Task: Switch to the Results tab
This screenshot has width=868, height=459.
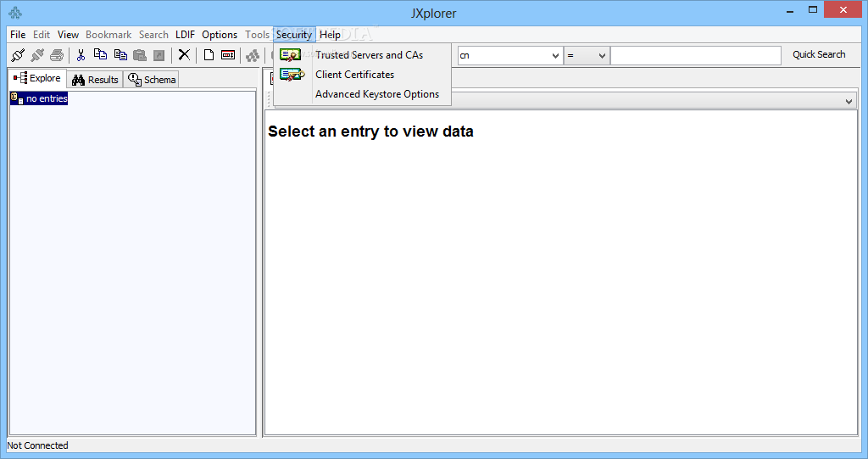Action: click(95, 80)
